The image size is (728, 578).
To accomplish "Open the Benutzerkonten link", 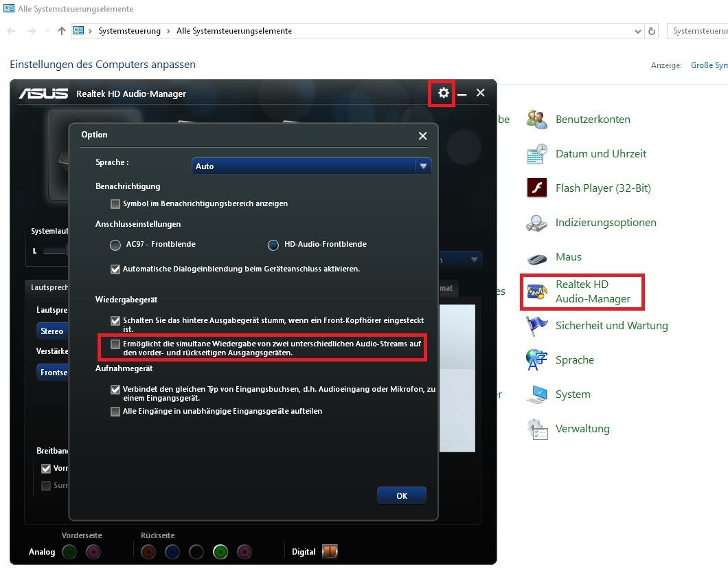I will 593,120.
